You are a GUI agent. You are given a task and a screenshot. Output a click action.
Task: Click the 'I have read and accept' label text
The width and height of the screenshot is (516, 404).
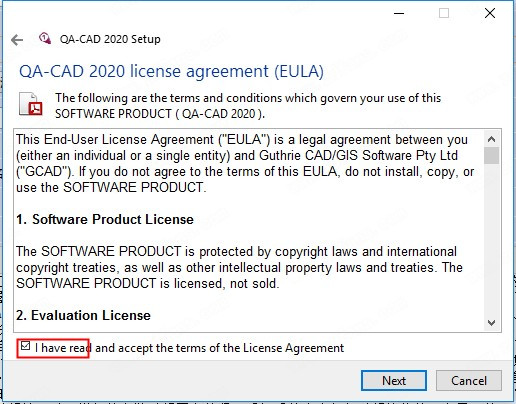pyautogui.click(x=189, y=348)
